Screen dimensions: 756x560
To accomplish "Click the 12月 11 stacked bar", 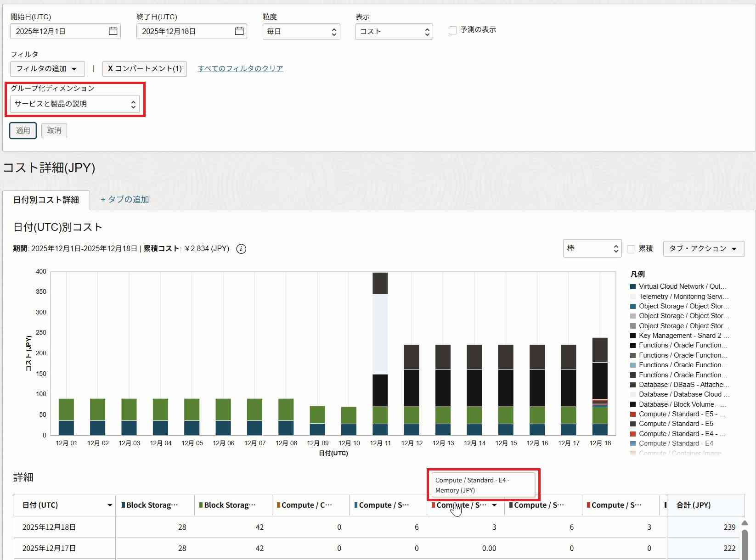I will pyautogui.click(x=380, y=353).
